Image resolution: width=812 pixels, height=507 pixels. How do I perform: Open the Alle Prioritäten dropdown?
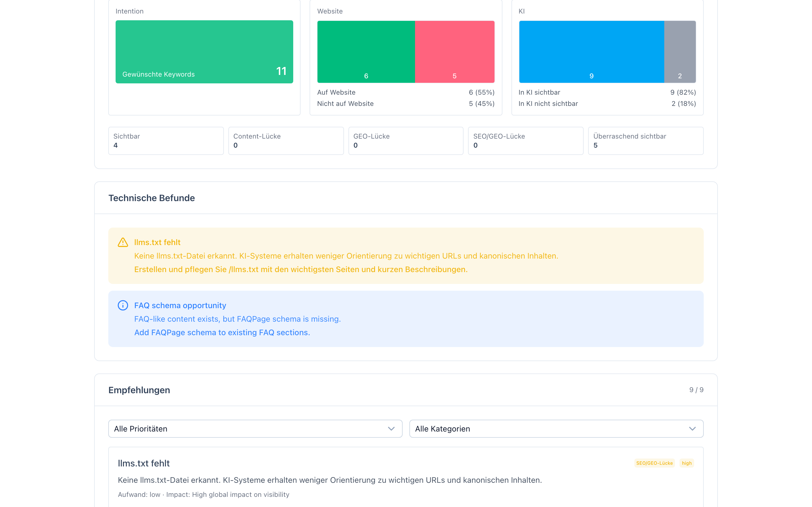(x=255, y=428)
